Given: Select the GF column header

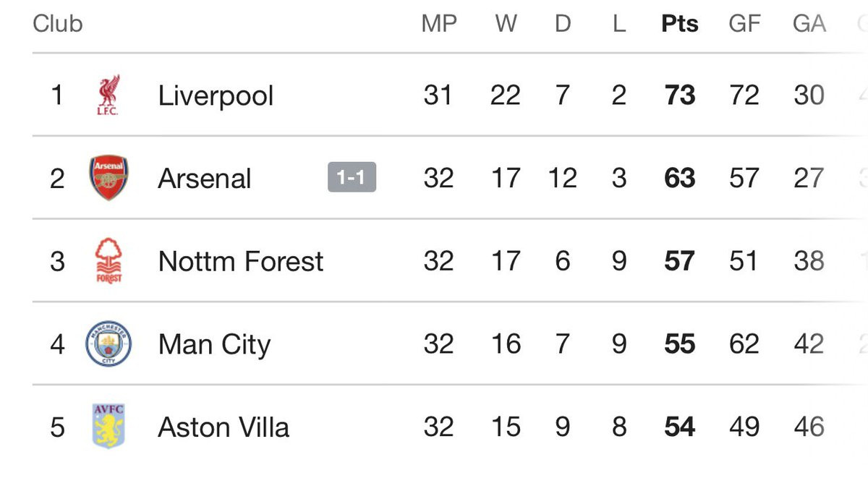Looking at the screenshot, I should point(744,24).
